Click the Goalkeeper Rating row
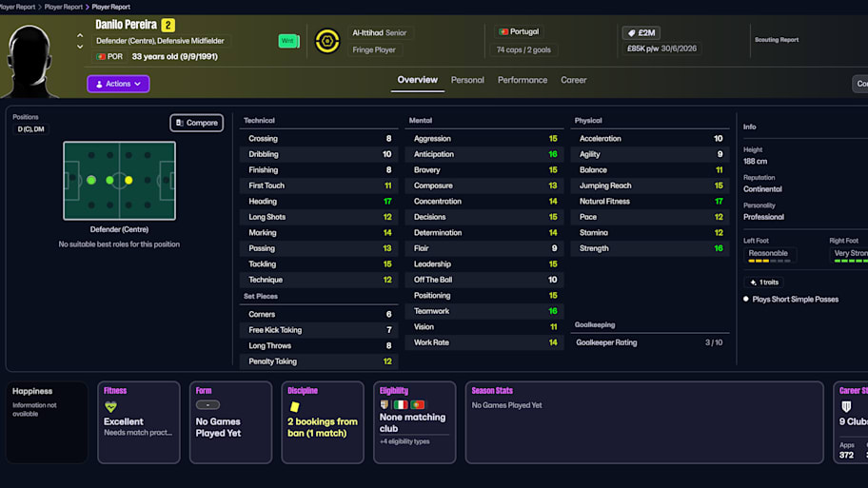 point(650,342)
